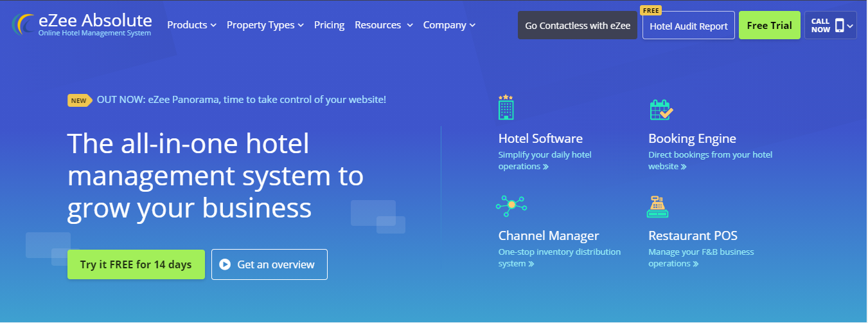Viewport: 868px width, 323px height.
Task: Expand the Company menu
Action: (449, 25)
